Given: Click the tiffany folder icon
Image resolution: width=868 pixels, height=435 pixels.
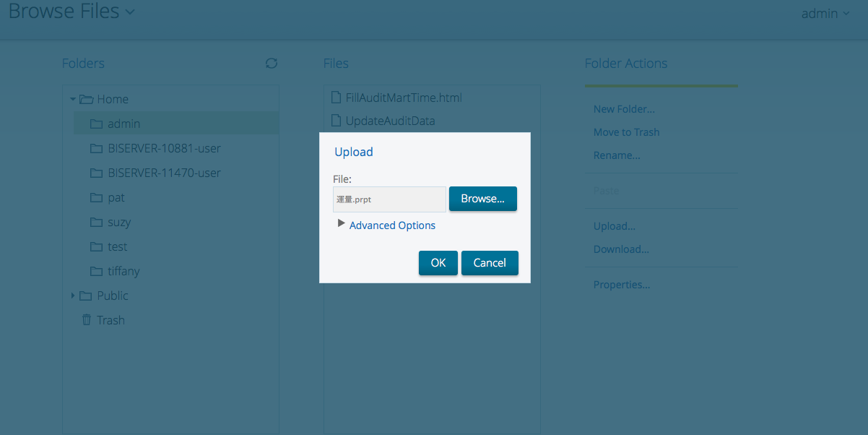Looking at the screenshot, I should point(97,272).
